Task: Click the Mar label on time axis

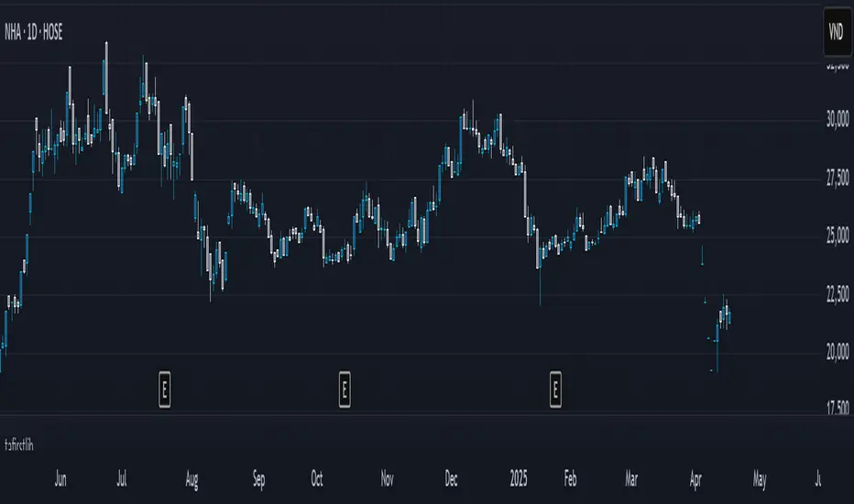Action: click(631, 479)
